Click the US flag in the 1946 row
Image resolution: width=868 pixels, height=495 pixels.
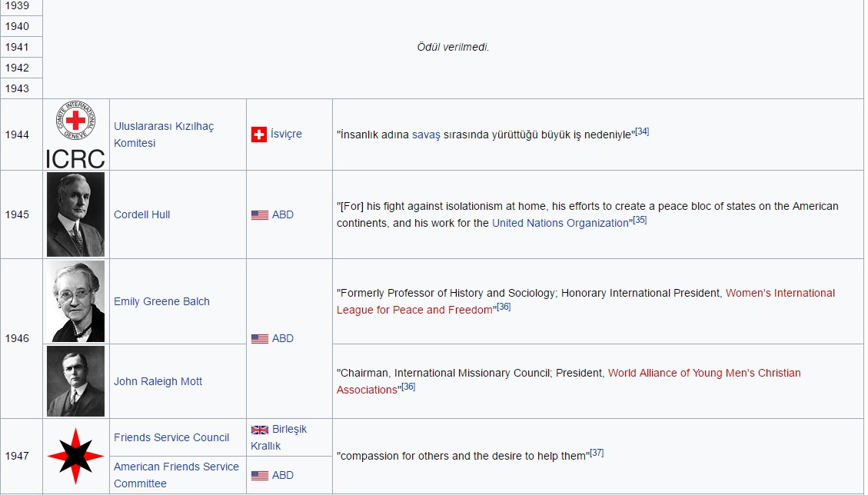260,338
